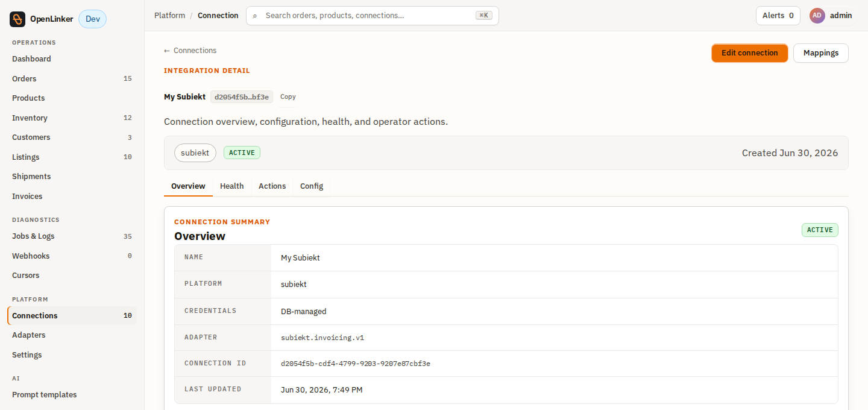The width and height of the screenshot is (868, 410).
Task: Click the Edit connection button
Action: (x=750, y=53)
